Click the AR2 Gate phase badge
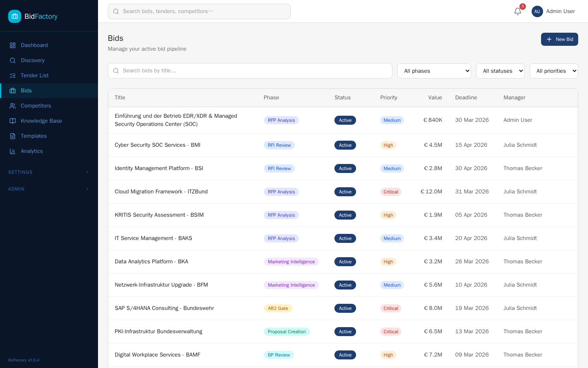 click(x=278, y=308)
